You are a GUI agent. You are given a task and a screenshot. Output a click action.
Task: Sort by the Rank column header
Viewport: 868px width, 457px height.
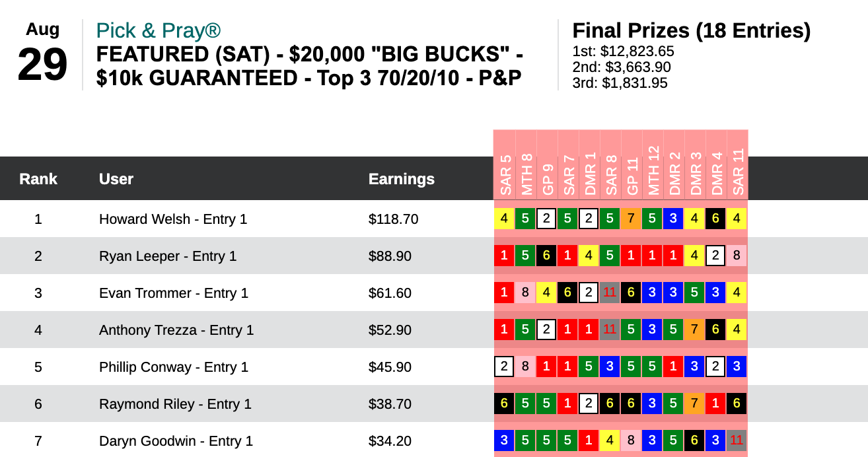coord(38,179)
